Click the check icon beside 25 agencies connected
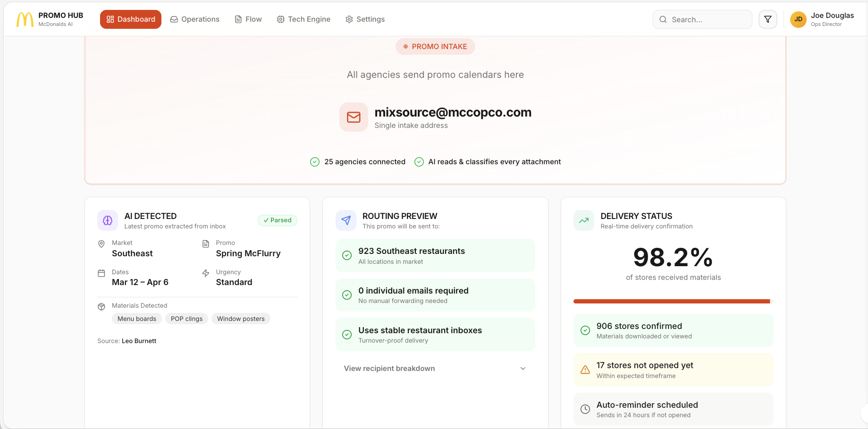This screenshot has height=429, width=868. [315, 162]
